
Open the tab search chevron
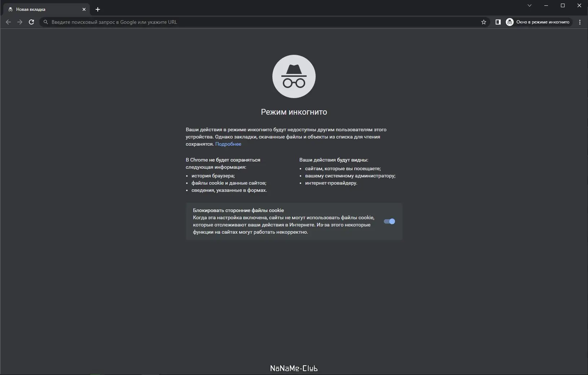point(530,5)
